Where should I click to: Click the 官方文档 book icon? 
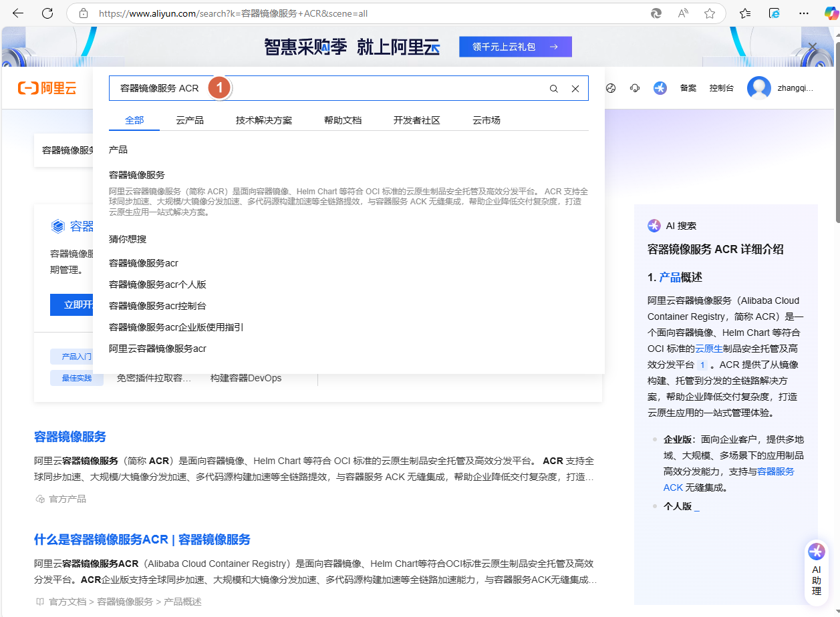(40, 602)
